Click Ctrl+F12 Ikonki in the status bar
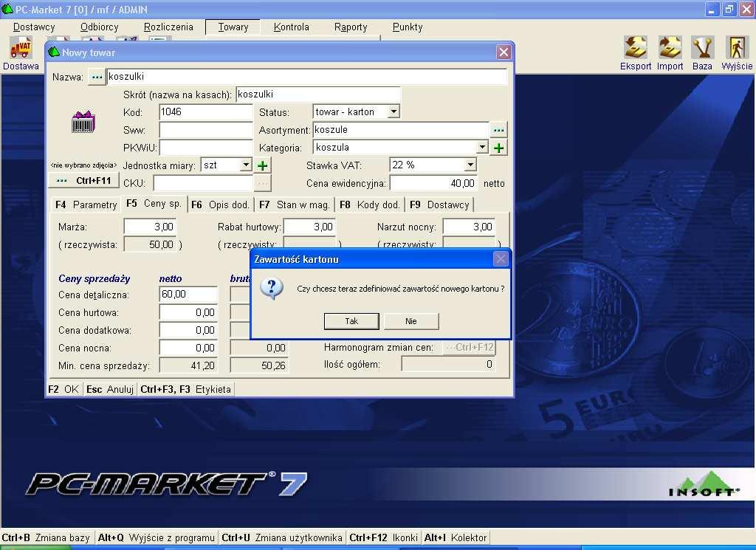 pyautogui.click(x=384, y=537)
